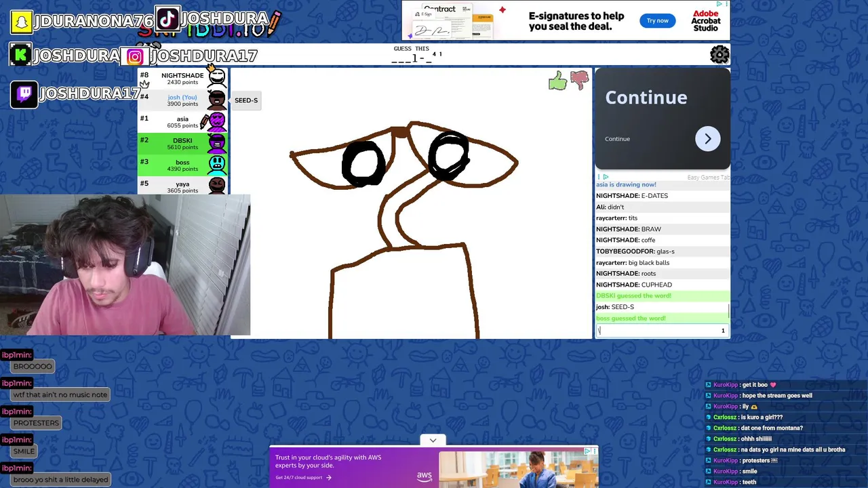Image resolution: width=868 pixels, height=488 pixels.
Task: Click the Instagram logo overlay icon
Action: 134,57
